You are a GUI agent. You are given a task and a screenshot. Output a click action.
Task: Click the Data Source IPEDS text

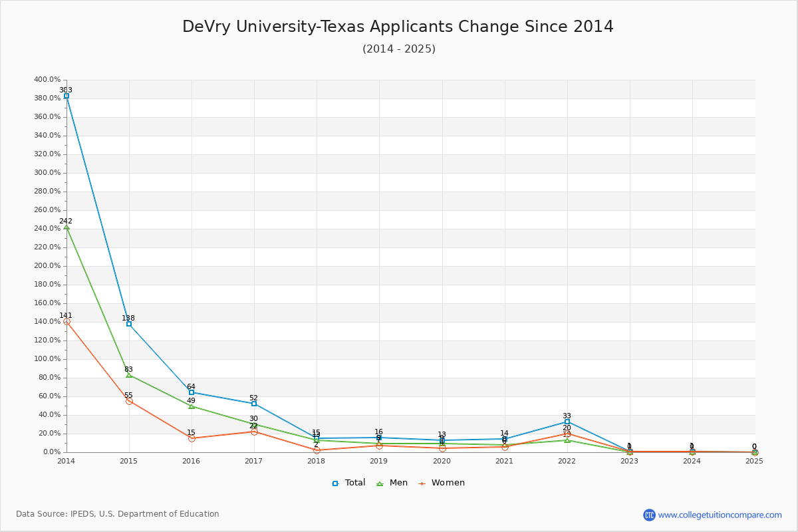pos(118,514)
